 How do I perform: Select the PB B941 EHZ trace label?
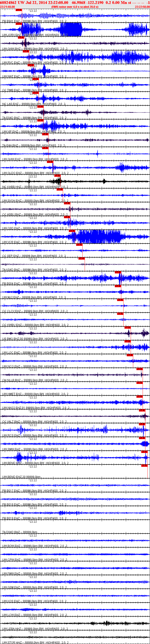coord(35,21)
